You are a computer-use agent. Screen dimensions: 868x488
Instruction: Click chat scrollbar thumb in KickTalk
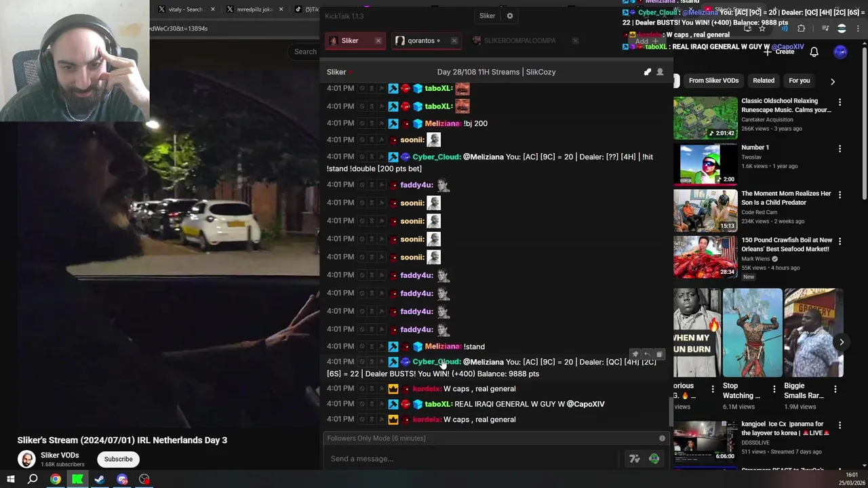click(x=671, y=413)
